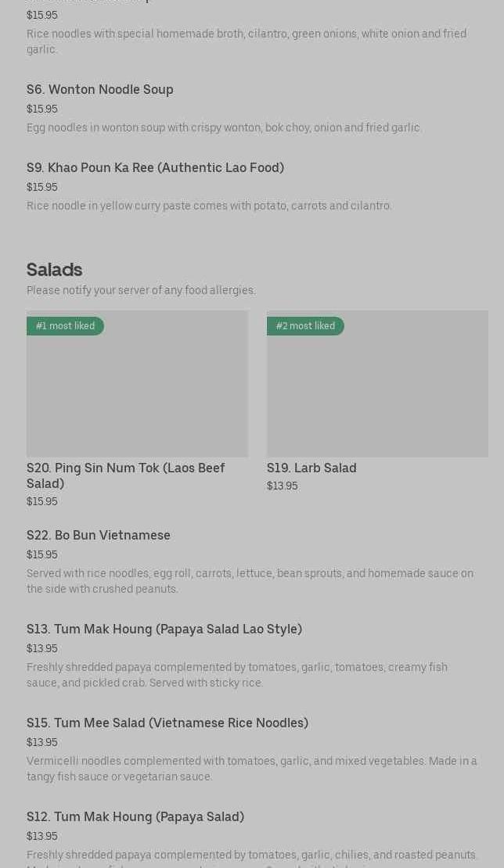Click the yellow curry paste description text
Image resolution: width=504 pixels, height=868 pixels.
coord(209,206)
